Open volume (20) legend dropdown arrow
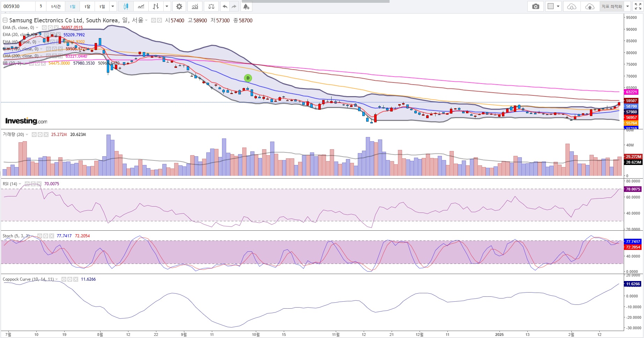 point(27,135)
